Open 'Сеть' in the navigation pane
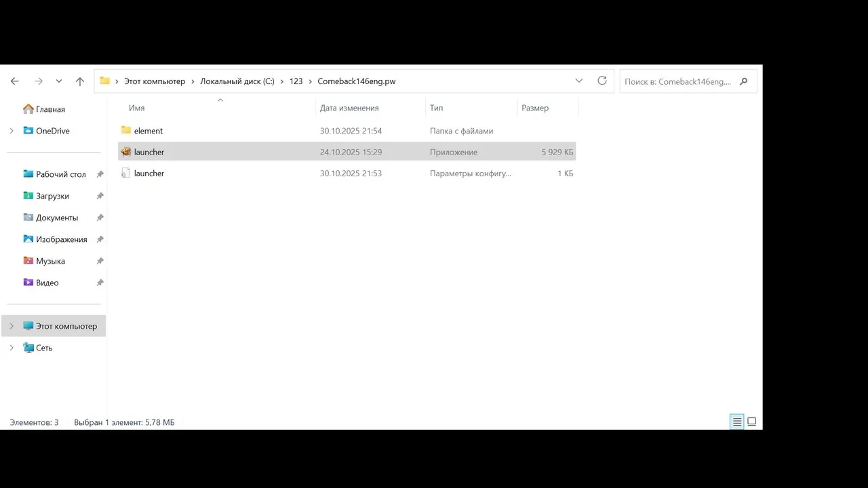 (44, 348)
